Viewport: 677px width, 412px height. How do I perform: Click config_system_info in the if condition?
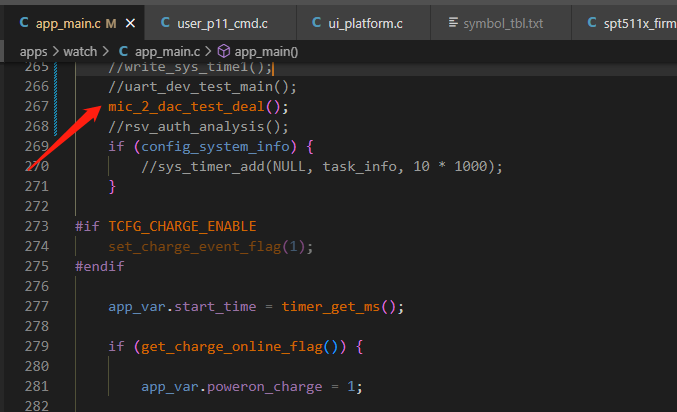pos(215,147)
